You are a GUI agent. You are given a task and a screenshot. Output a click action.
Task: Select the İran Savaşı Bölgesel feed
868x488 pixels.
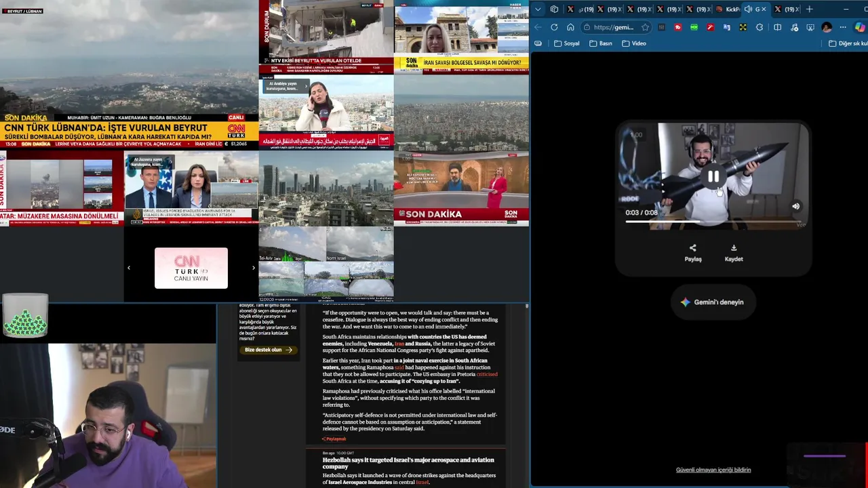(x=461, y=37)
